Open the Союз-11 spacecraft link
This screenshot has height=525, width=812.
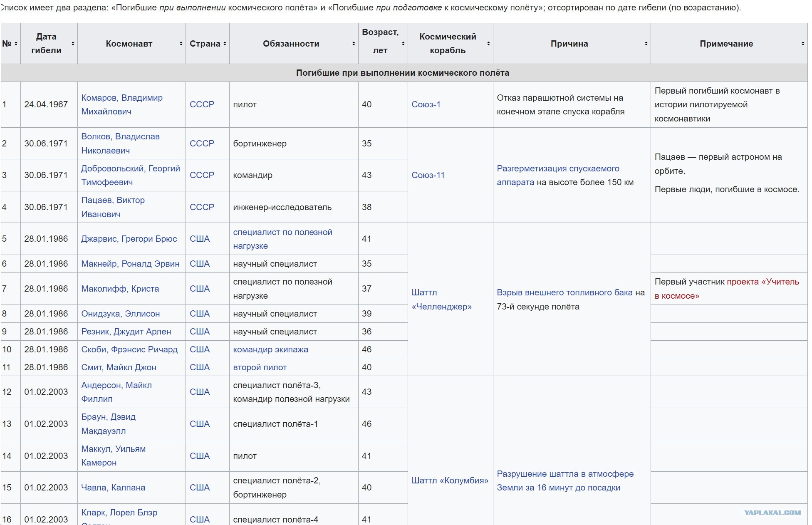[x=428, y=175]
